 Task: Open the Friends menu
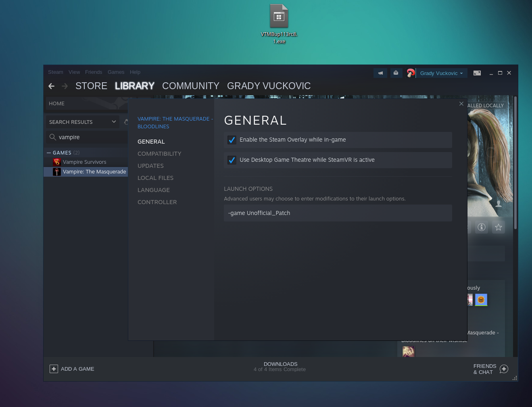pyautogui.click(x=94, y=72)
